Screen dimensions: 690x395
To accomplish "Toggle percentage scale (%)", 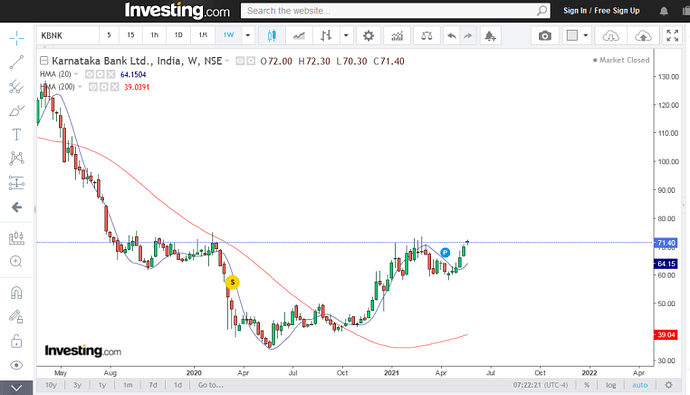I will click(x=587, y=385).
